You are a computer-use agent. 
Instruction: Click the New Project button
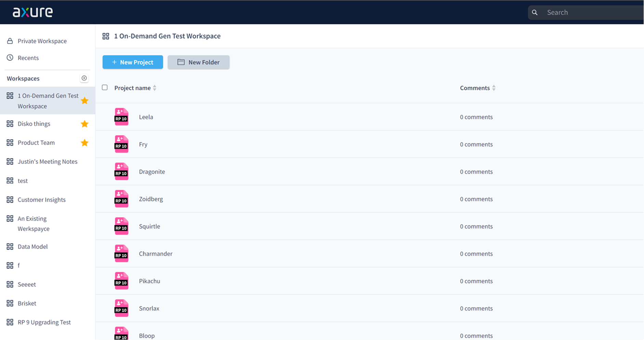133,62
